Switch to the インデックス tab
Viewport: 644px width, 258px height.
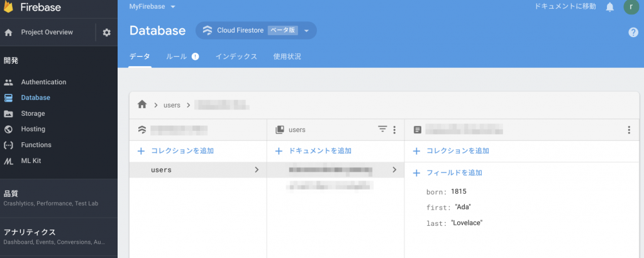(x=236, y=57)
